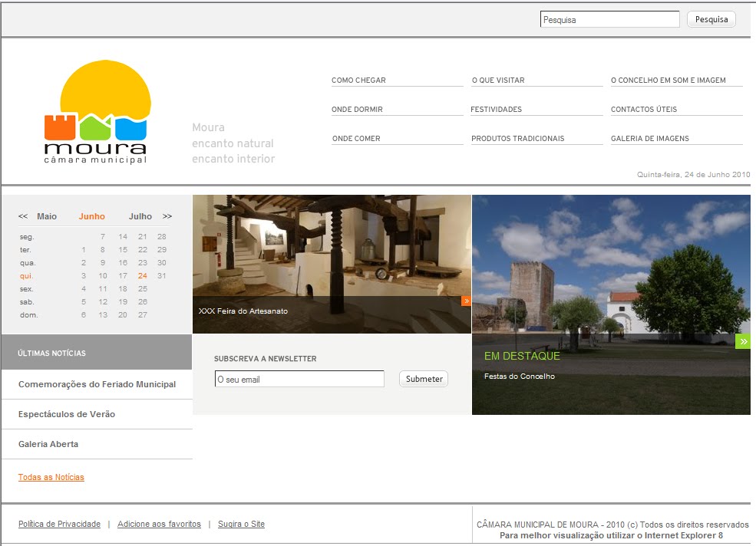
Task: Click the ÚLTIMAS NOTÍCIAS header
Action: (97, 352)
